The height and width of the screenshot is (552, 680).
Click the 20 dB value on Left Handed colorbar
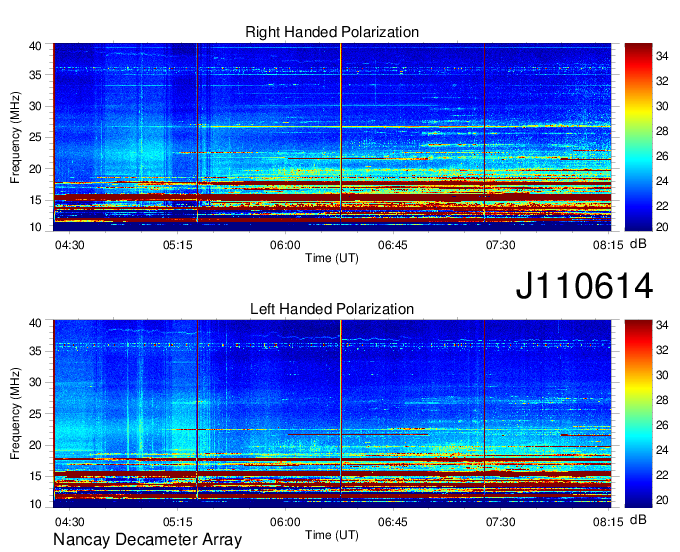click(x=662, y=500)
